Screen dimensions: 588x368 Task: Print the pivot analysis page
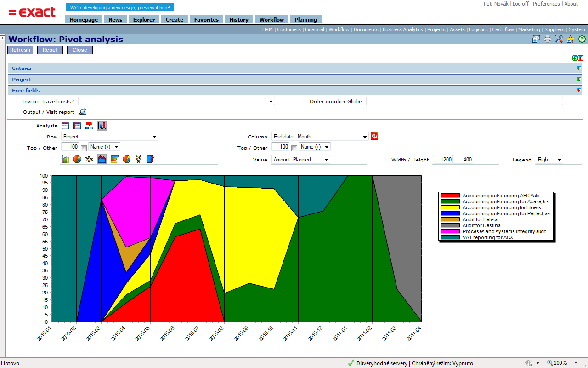548,40
